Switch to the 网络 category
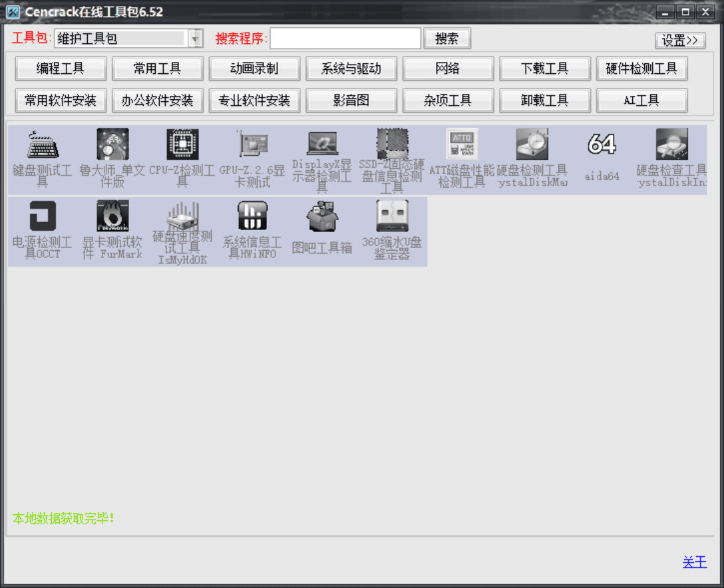Screen dimensions: 724x588 tap(448, 69)
